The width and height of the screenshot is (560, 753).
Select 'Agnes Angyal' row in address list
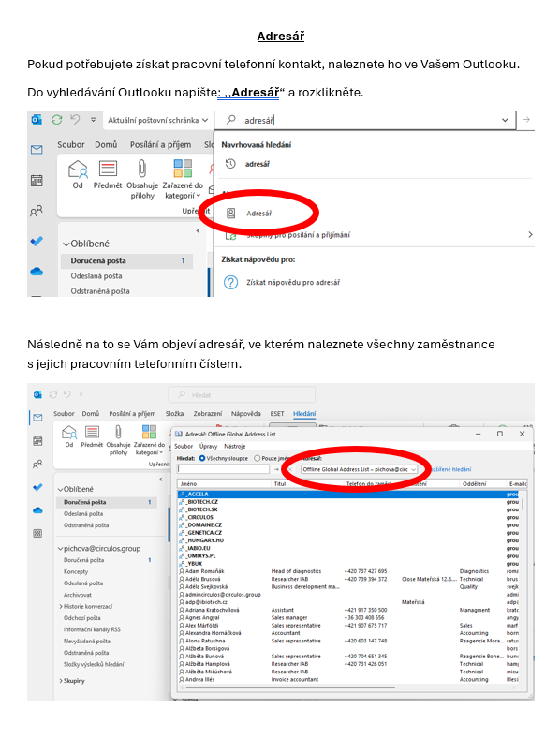click(x=348, y=618)
